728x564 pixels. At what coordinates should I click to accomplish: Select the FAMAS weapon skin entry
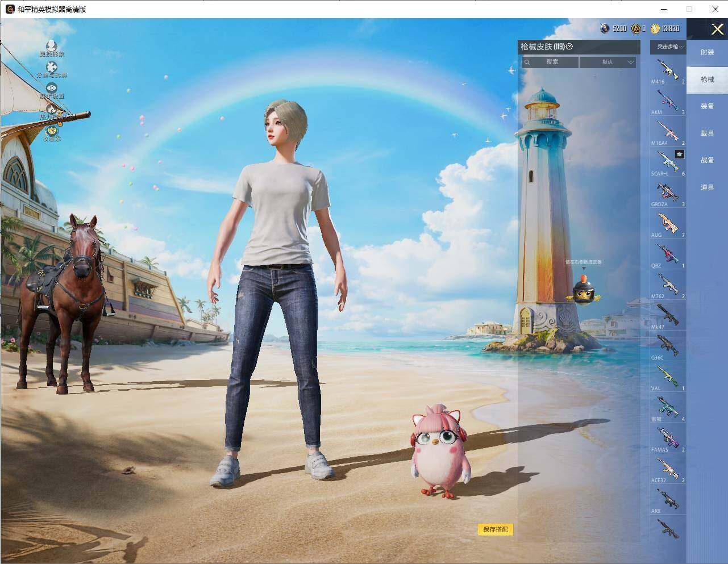tap(668, 438)
